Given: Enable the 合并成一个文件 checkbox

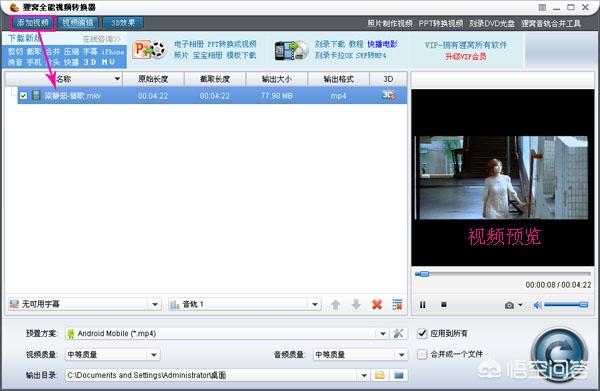Looking at the screenshot, I should 422,354.
